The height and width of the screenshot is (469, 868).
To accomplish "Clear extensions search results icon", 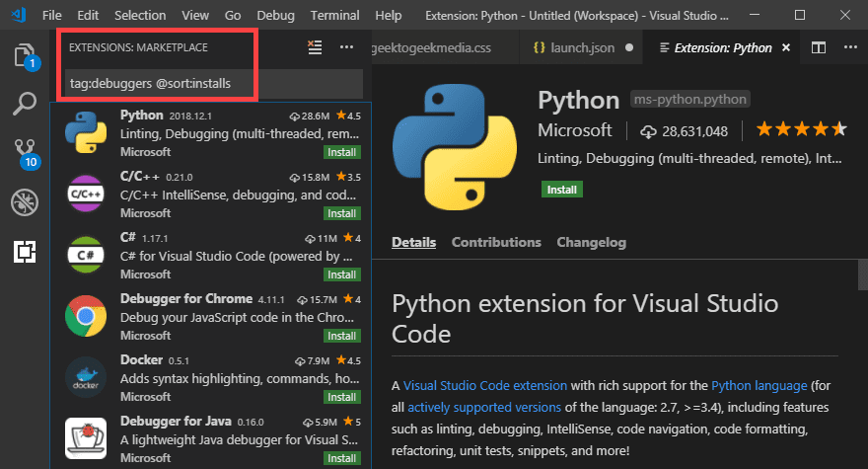I will (x=315, y=46).
